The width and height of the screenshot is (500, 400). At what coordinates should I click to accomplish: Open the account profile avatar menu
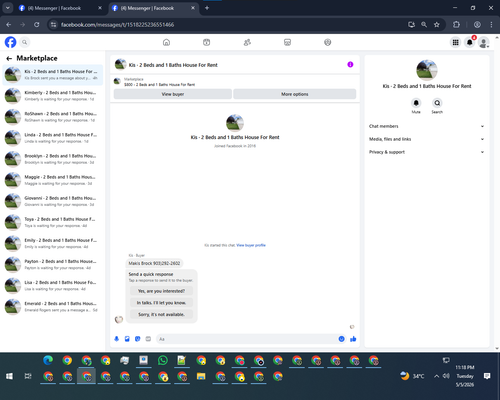(483, 42)
